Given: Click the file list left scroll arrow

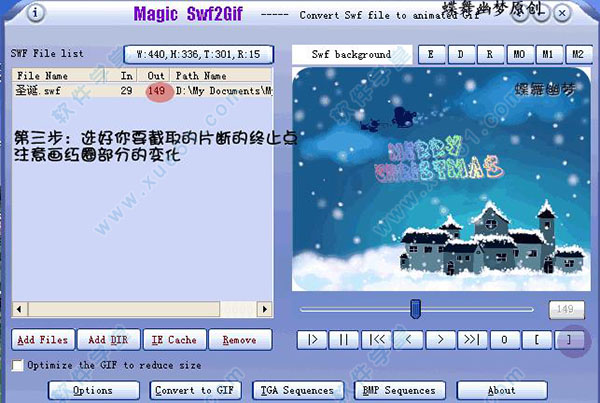Looking at the screenshot, I should (x=20, y=309).
